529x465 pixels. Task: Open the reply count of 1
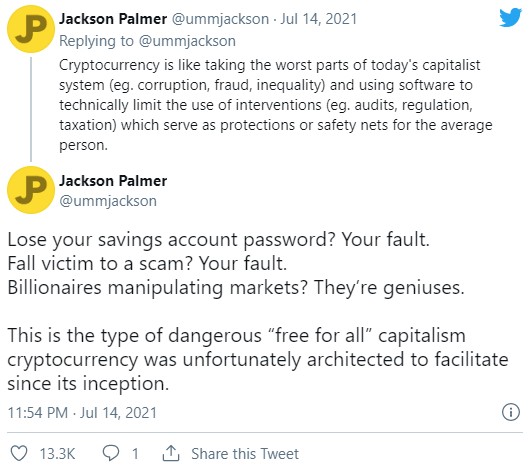click(135, 454)
